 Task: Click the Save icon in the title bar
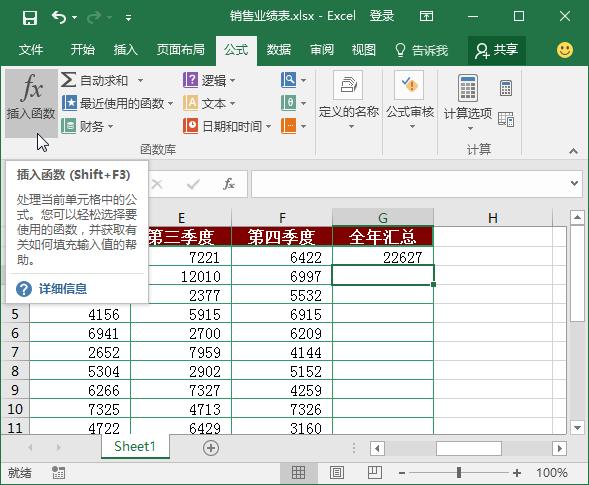(30, 17)
